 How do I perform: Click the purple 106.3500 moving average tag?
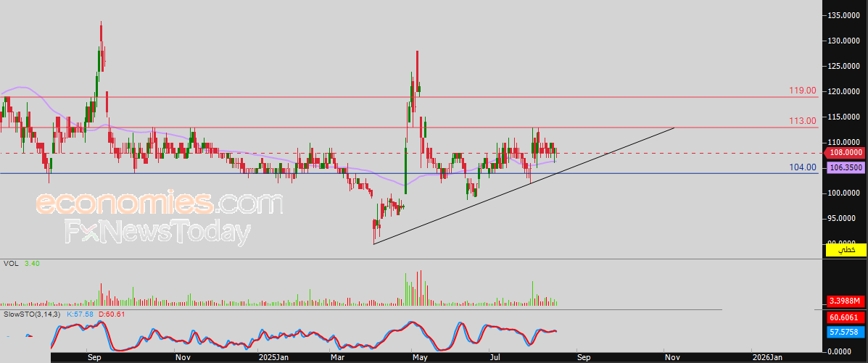846,167
